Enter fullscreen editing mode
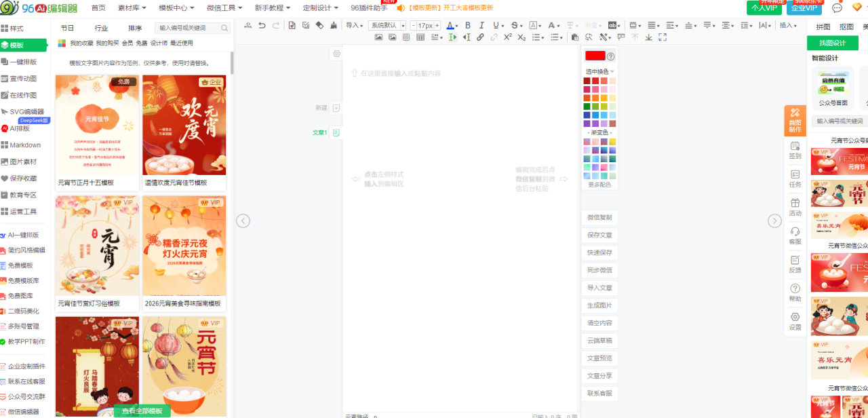Screen dimensions: 868x418 coord(662,37)
